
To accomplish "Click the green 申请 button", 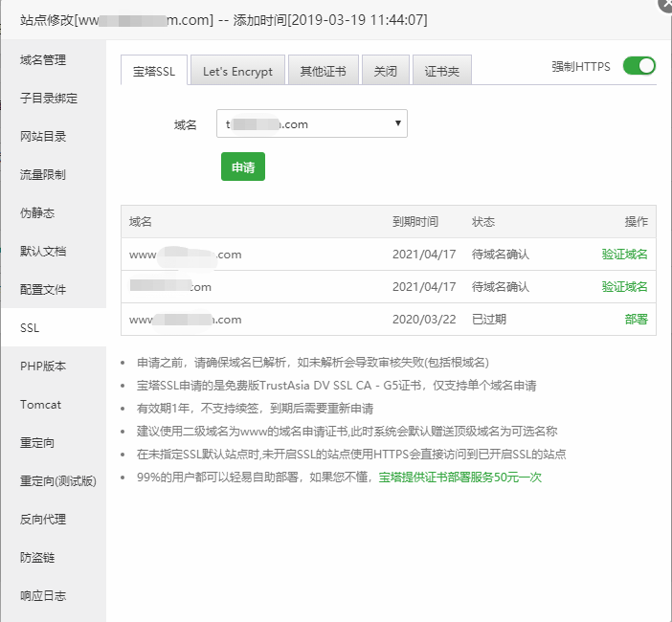I will coord(243,167).
